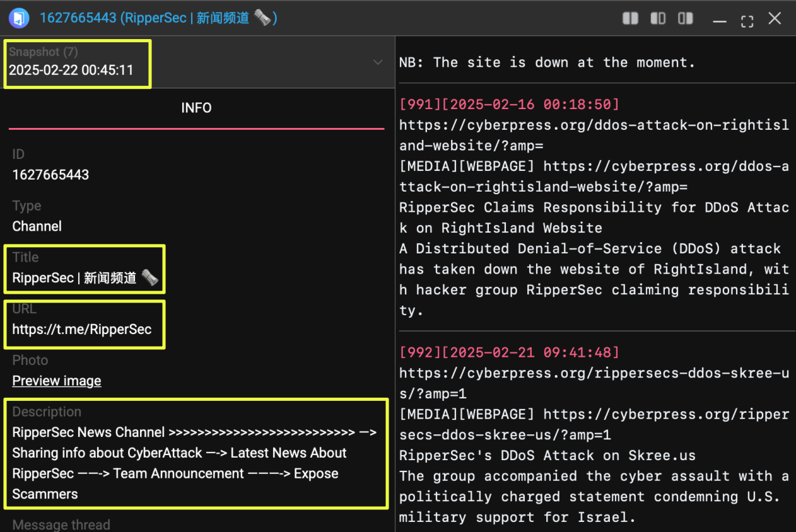Screen dimensions: 796x532
Task: Select message header [992] timestamp
Action: click(x=509, y=352)
